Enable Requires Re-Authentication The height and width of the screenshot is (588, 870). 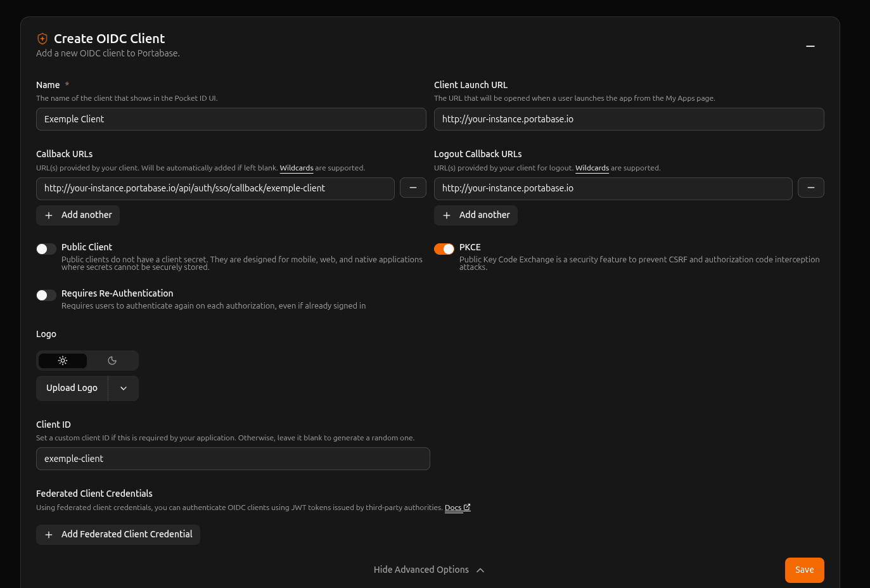tap(46, 295)
